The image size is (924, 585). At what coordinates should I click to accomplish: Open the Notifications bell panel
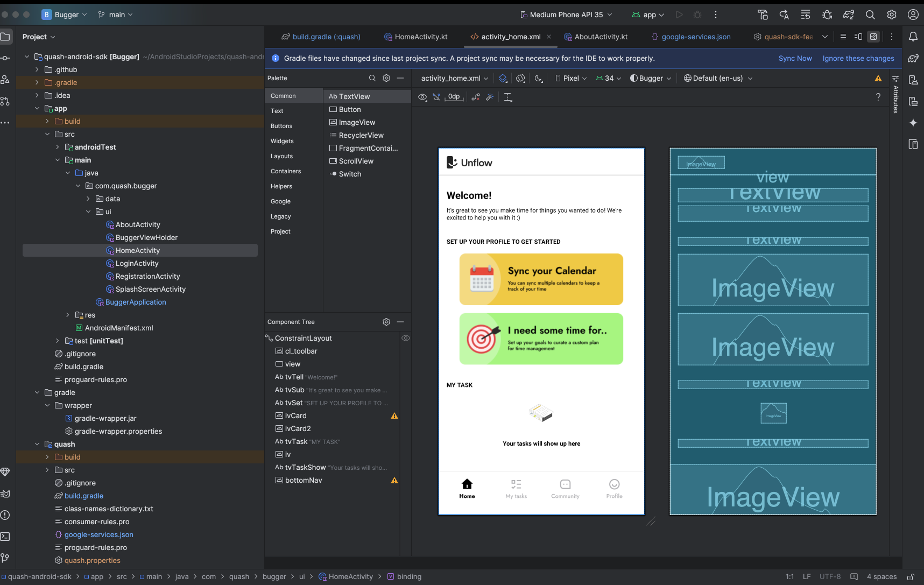tap(913, 37)
